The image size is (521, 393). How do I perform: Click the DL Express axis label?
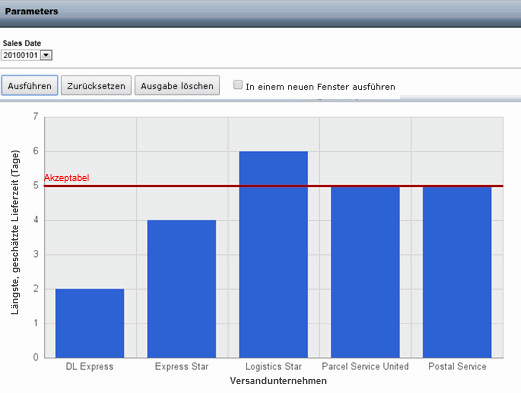(x=90, y=366)
